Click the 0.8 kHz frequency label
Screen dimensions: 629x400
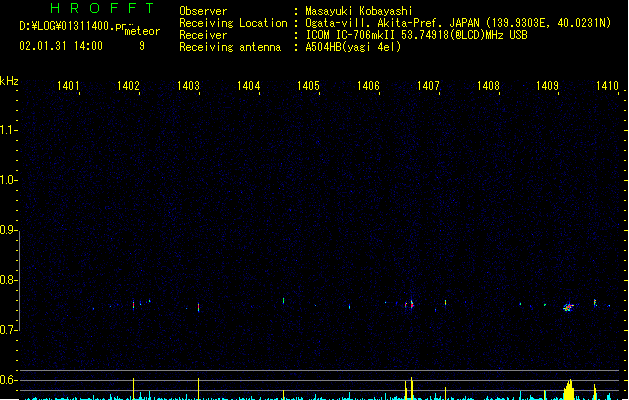pos(8,280)
